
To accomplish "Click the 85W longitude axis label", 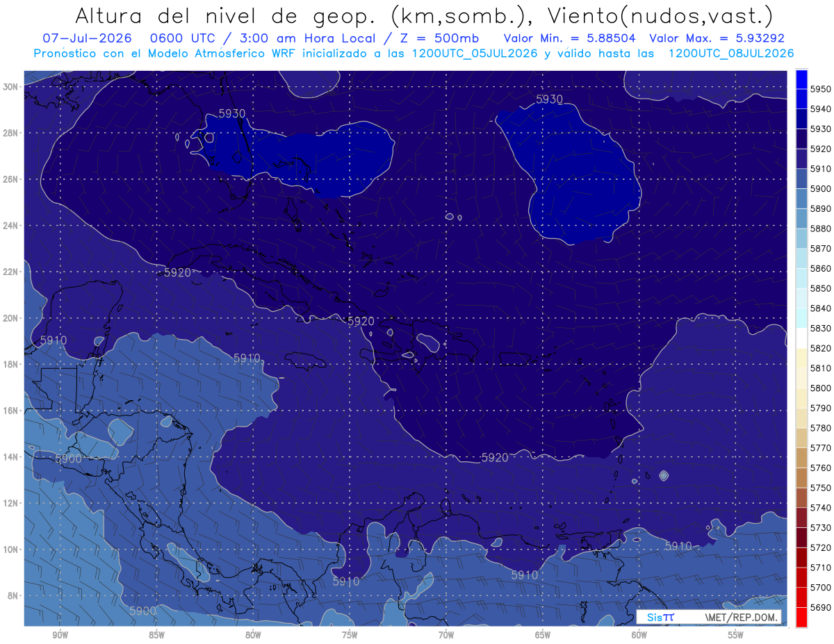I will tap(156, 634).
